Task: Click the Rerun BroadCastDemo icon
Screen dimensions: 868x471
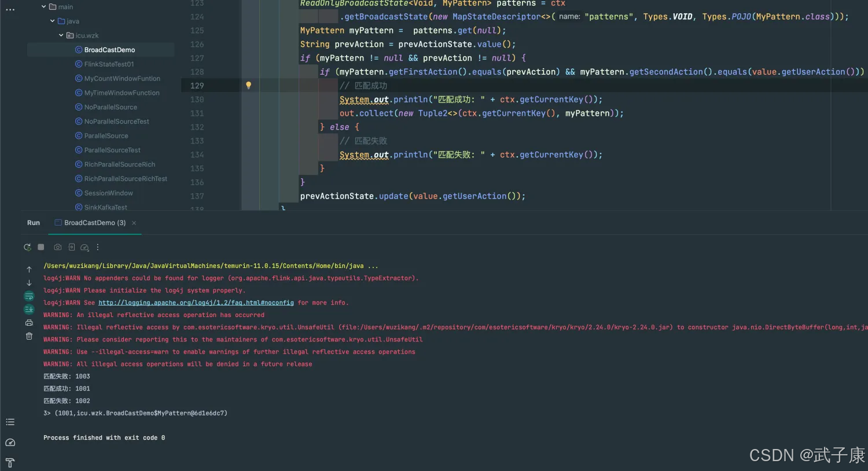Action: pyautogui.click(x=27, y=247)
